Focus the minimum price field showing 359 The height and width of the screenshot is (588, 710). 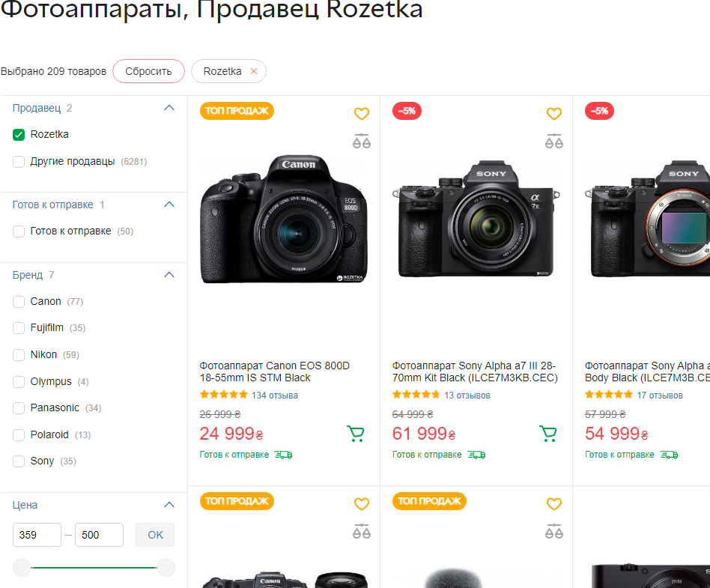37,535
